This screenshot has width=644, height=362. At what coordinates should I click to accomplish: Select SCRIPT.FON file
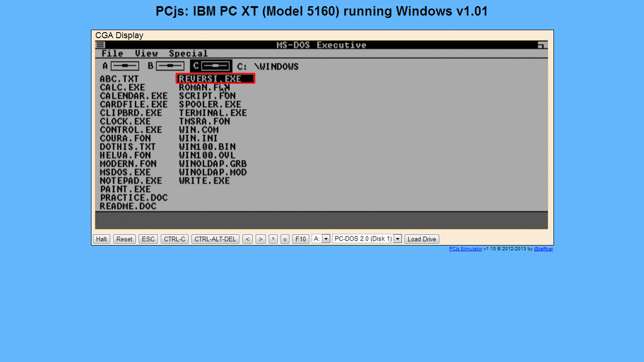[207, 96]
